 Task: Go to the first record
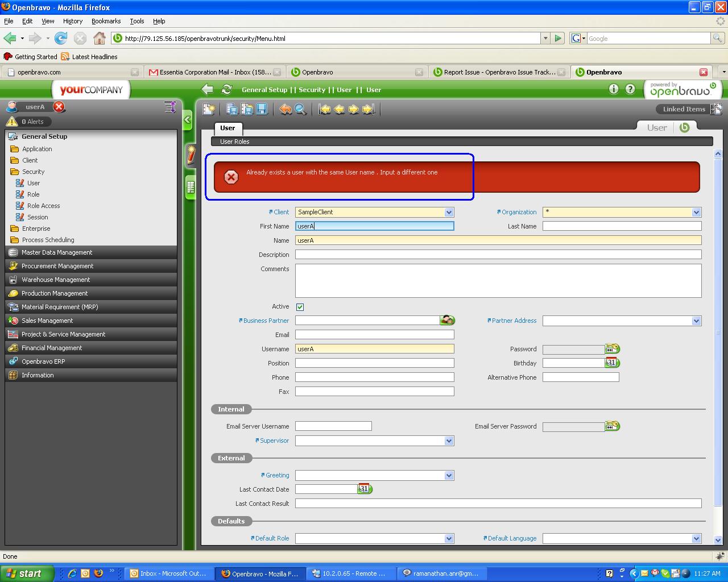[324, 109]
